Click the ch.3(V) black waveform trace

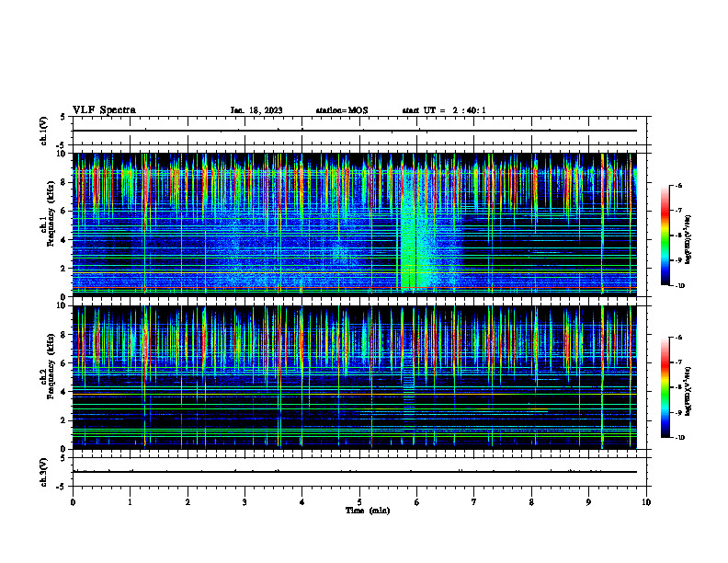[x=355, y=472]
